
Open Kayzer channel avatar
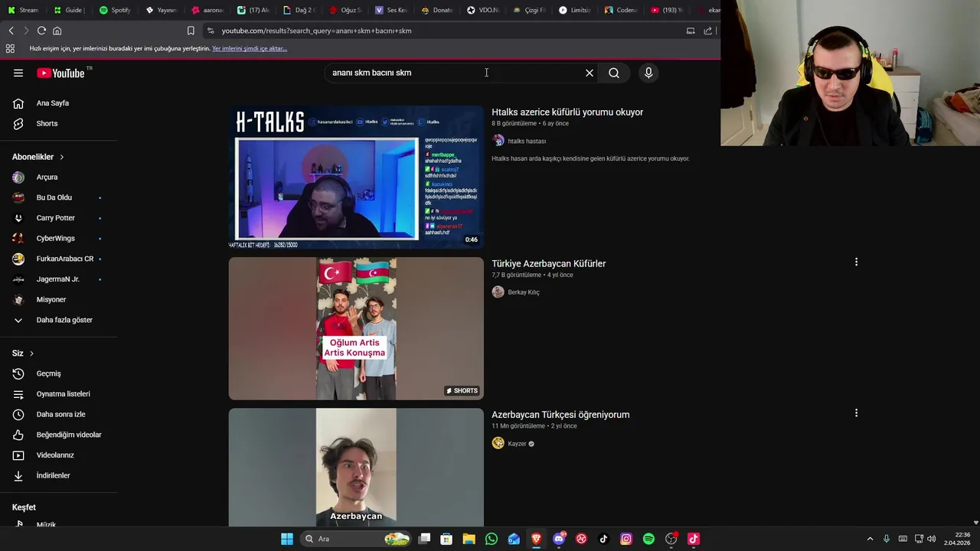pyautogui.click(x=498, y=443)
